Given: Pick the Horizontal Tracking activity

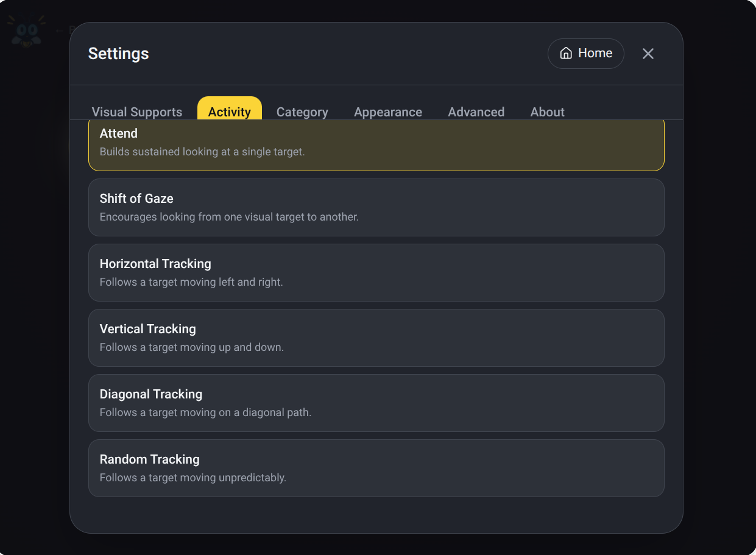Looking at the screenshot, I should (x=376, y=272).
